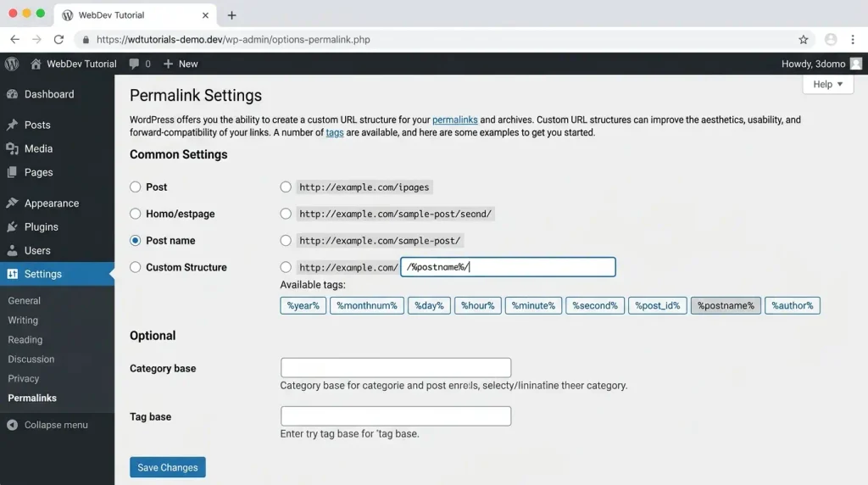868x485 pixels.
Task: Click the Posts pushpin icon
Action: point(12,125)
